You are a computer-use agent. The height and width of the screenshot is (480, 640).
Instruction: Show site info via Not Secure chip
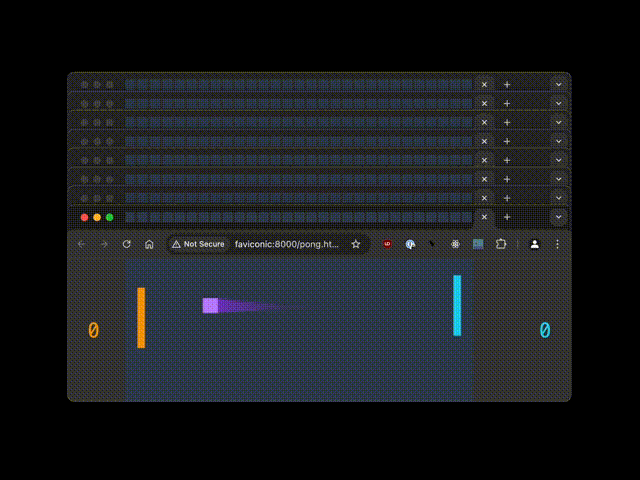[198, 244]
